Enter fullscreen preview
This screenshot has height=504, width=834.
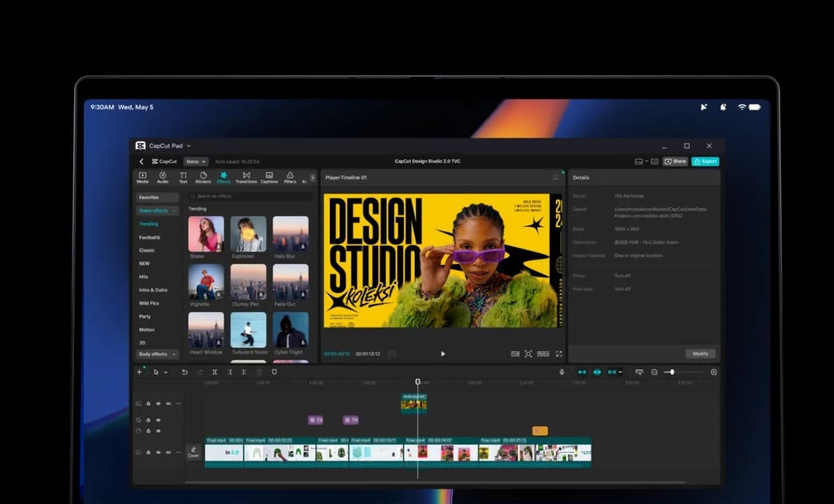pos(559,354)
